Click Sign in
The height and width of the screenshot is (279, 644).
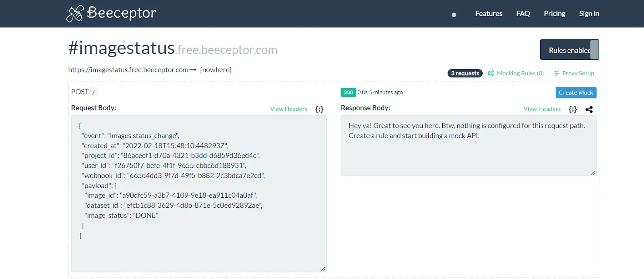coord(589,14)
